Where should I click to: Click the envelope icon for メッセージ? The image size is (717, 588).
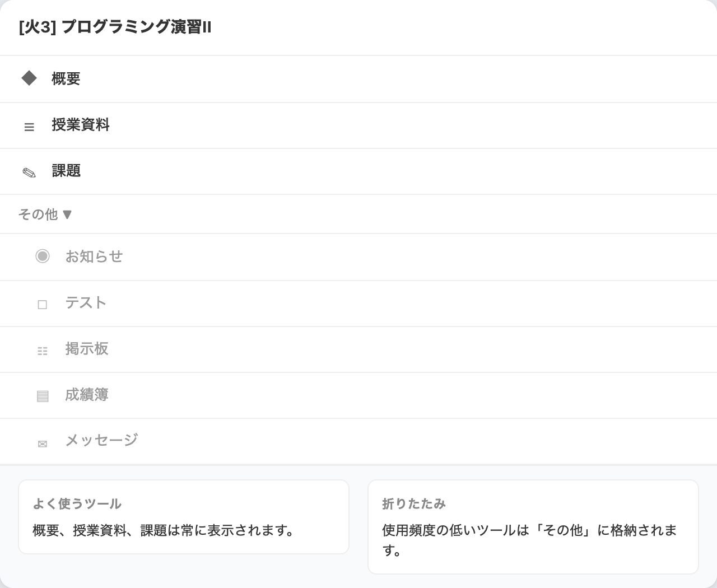pyautogui.click(x=43, y=443)
